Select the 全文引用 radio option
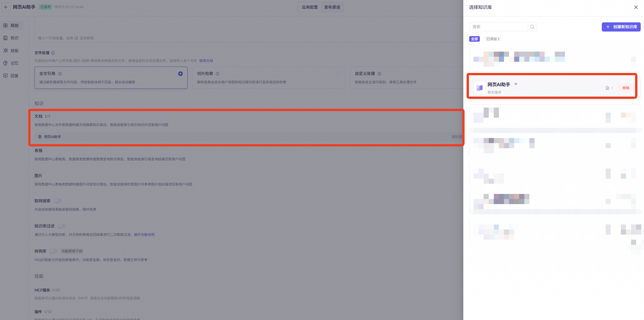 [x=180, y=74]
